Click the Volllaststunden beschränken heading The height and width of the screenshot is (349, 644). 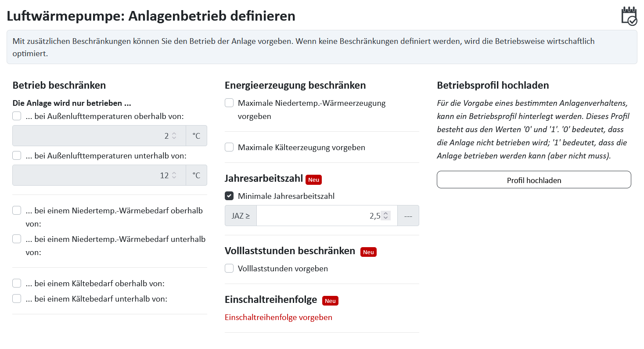(290, 251)
